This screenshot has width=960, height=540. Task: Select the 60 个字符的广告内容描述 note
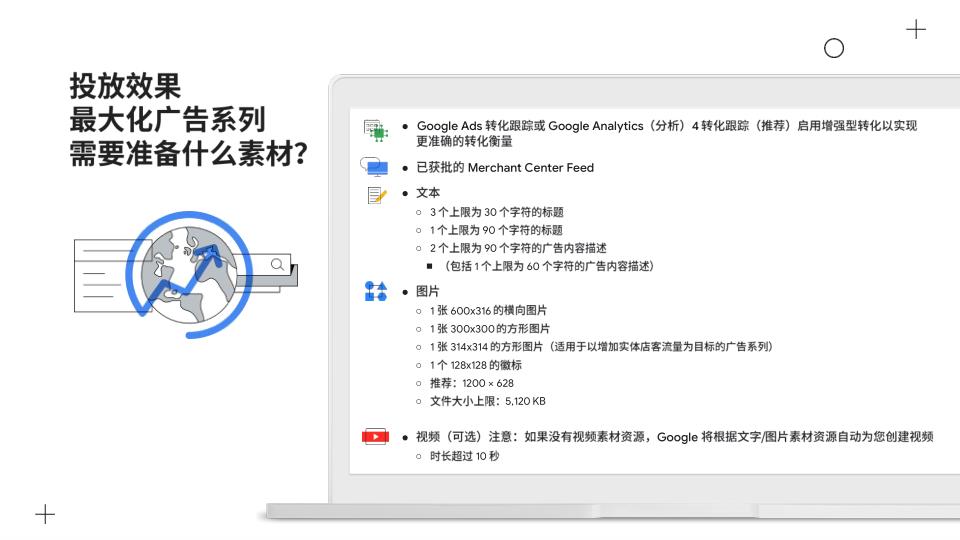click(548, 266)
